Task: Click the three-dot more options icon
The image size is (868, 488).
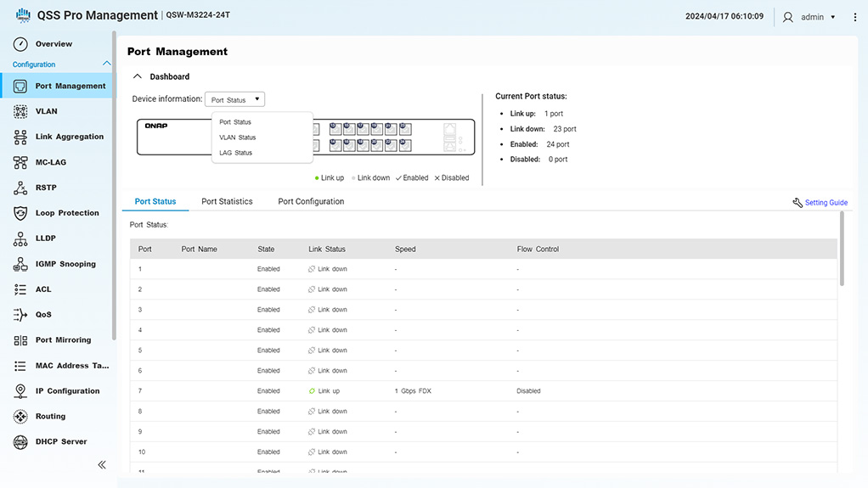Action: click(854, 17)
